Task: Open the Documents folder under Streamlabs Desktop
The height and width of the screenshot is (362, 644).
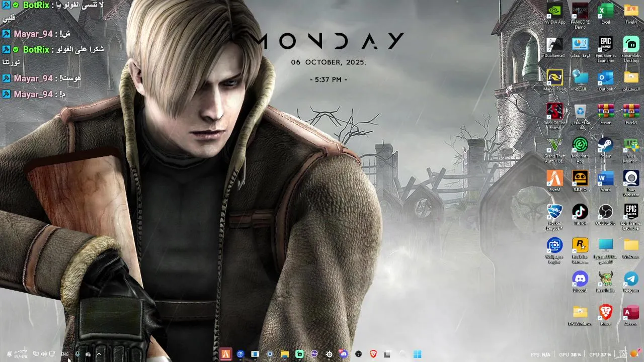Action: click(x=631, y=80)
